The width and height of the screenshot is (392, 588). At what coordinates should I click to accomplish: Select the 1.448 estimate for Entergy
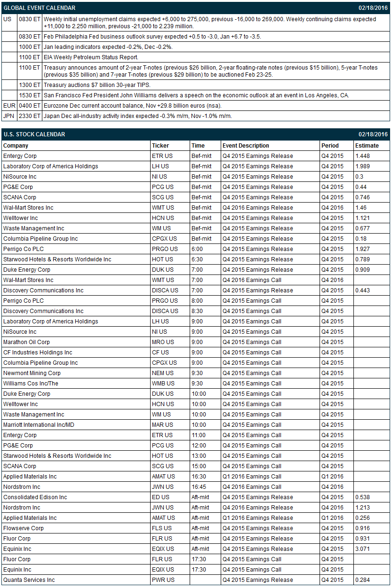coord(362,156)
